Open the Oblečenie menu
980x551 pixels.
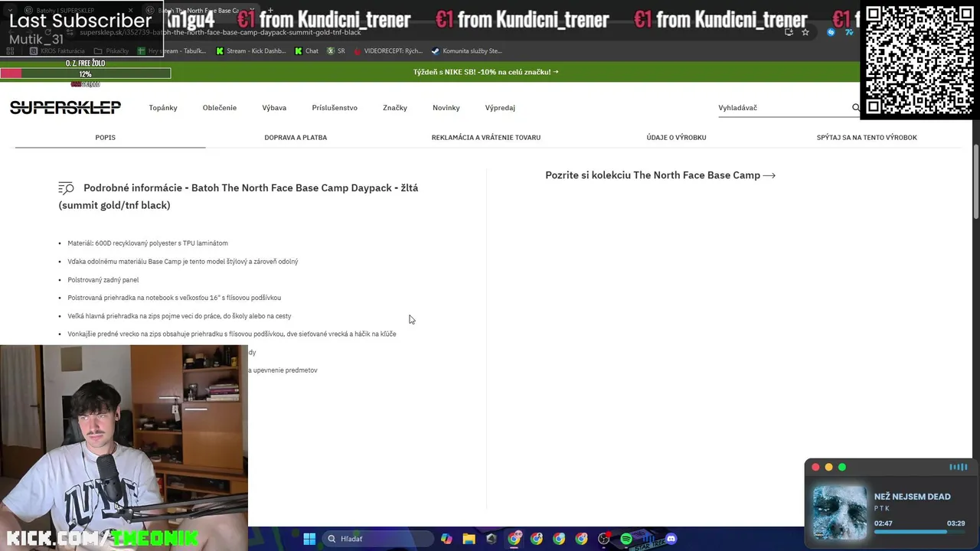click(x=220, y=108)
